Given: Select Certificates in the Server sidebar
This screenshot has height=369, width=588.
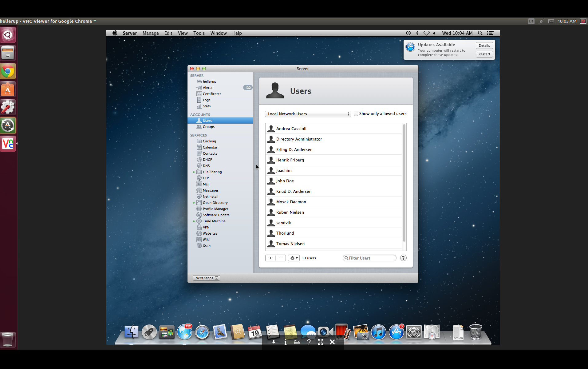Looking at the screenshot, I should coord(212,94).
